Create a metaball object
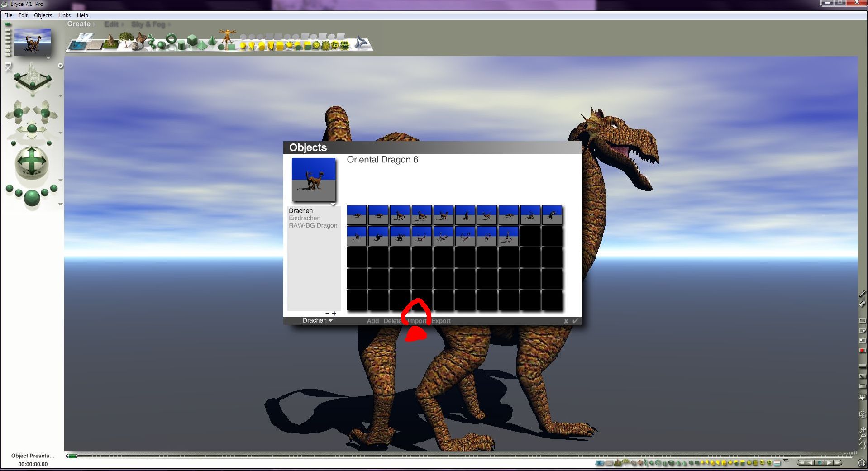Viewport: 868px width, 471px height. click(x=152, y=42)
